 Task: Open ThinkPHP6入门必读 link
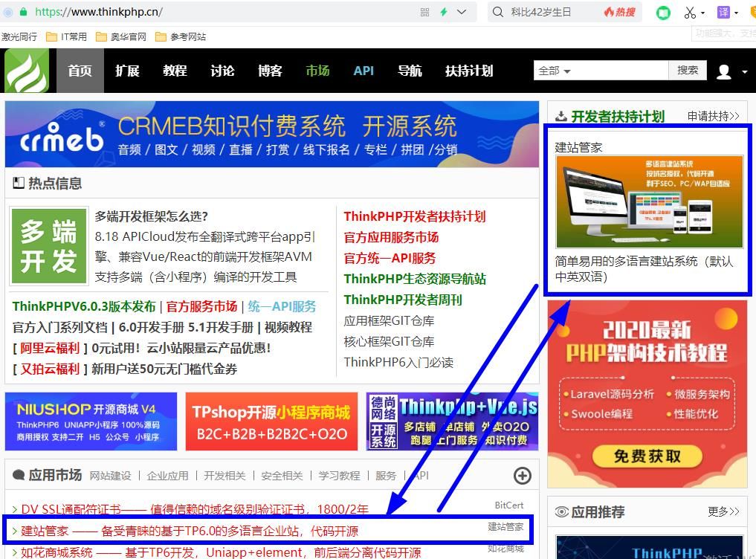(398, 362)
